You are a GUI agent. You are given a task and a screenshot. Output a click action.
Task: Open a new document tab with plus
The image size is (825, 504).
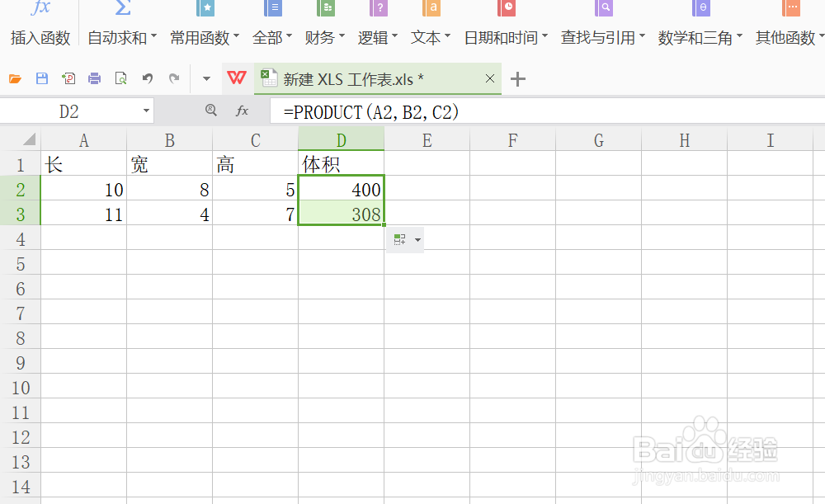click(x=518, y=79)
